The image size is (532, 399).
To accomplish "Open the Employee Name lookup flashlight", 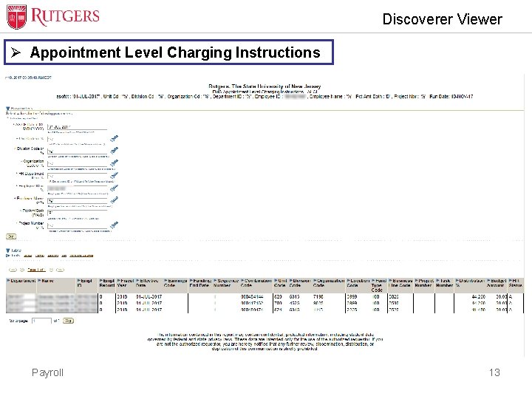I will tap(114, 200).
